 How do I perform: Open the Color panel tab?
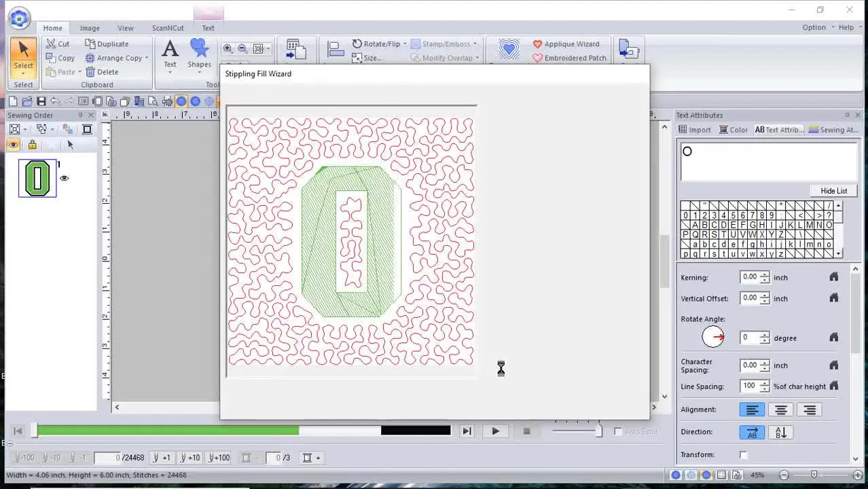tap(734, 130)
